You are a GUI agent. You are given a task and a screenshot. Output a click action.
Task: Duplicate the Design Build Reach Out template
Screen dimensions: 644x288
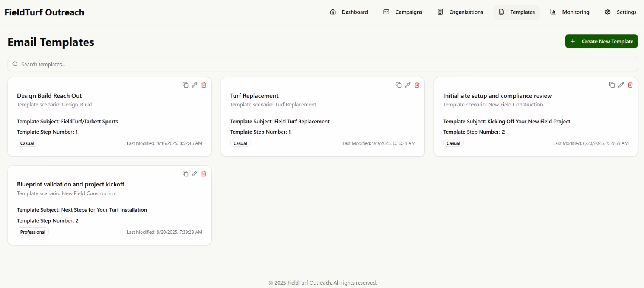point(185,85)
